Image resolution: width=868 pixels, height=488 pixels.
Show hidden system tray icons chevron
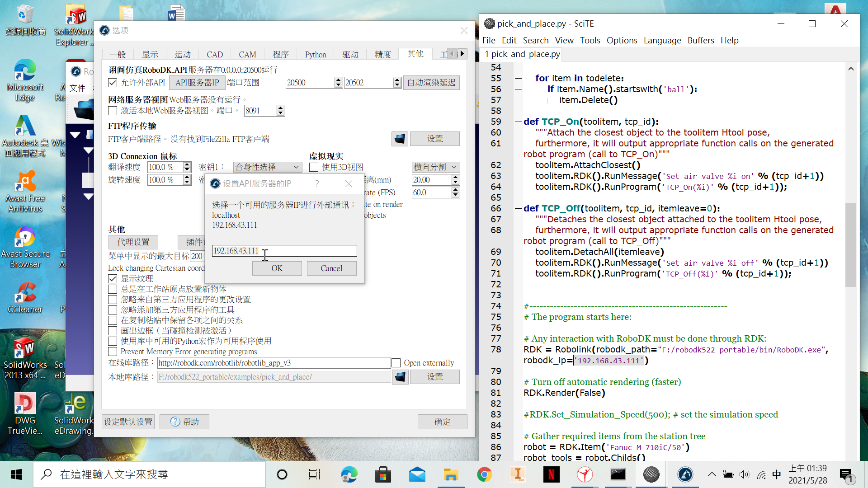[x=712, y=474]
